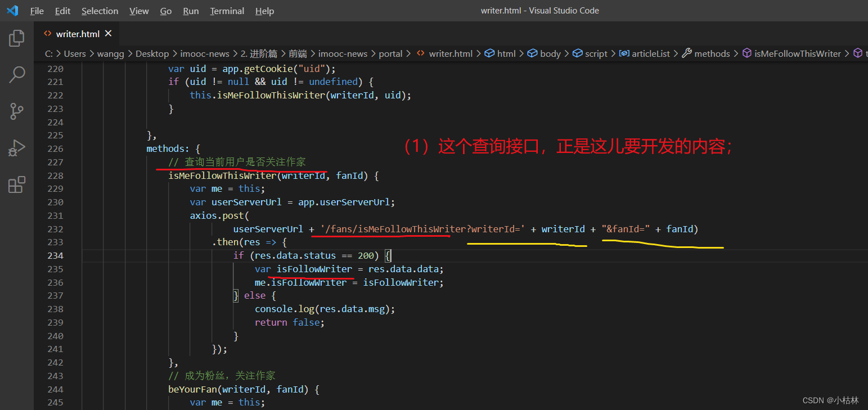Select the writer.html editor tab
The height and width of the screenshot is (410, 868).
coord(78,34)
